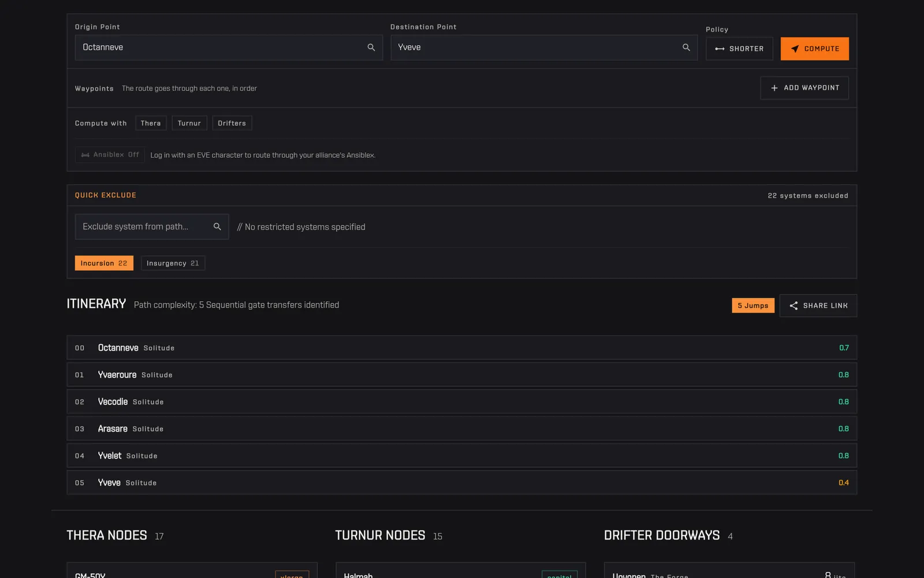Click the Thera Nodes heading
Image resolution: width=924 pixels, height=578 pixels.
point(107,535)
